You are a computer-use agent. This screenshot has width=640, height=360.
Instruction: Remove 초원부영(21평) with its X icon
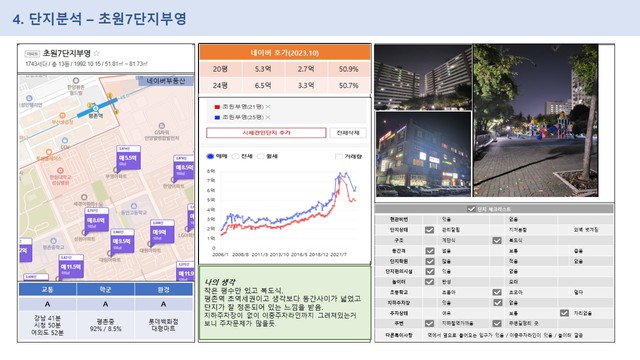tap(268, 107)
